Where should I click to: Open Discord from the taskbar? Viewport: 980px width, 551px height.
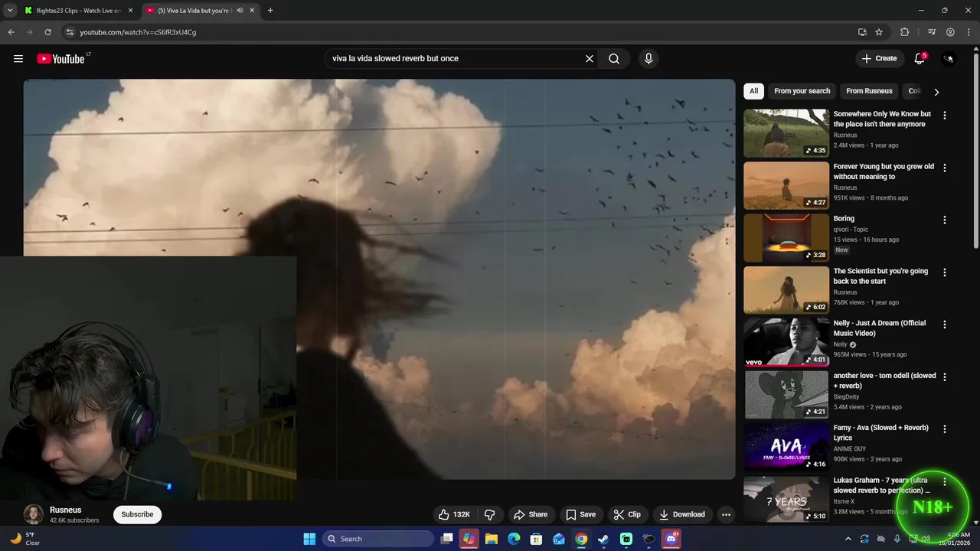click(671, 539)
